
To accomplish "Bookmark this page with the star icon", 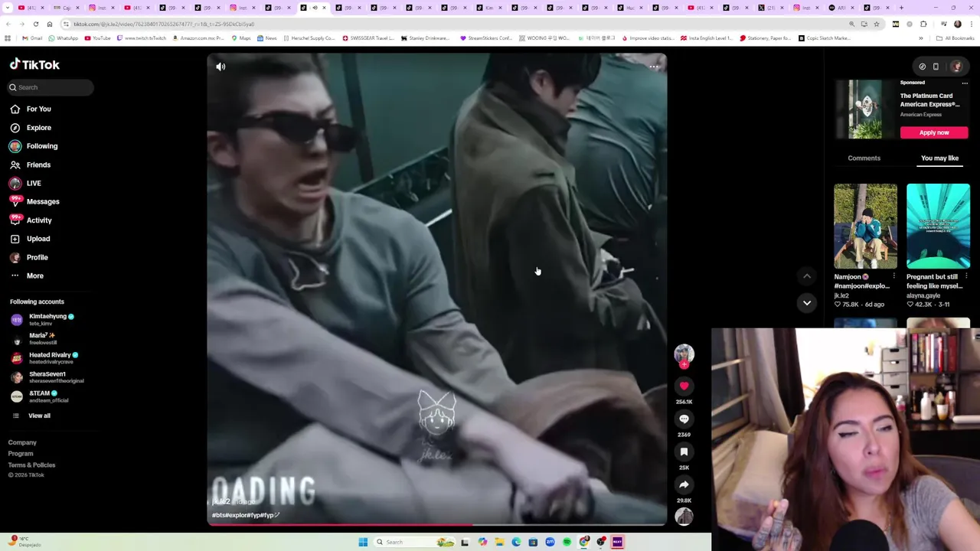I will pos(877,24).
